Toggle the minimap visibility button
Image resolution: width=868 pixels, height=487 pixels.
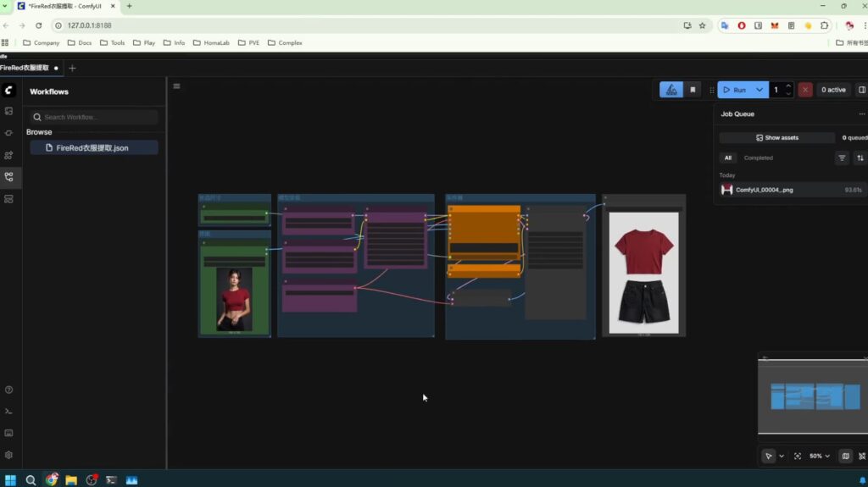point(845,456)
